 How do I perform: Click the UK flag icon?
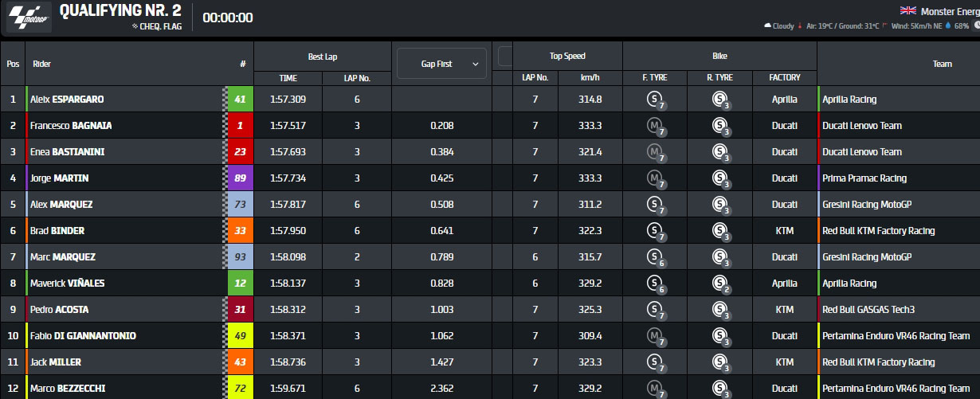[907, 10]
